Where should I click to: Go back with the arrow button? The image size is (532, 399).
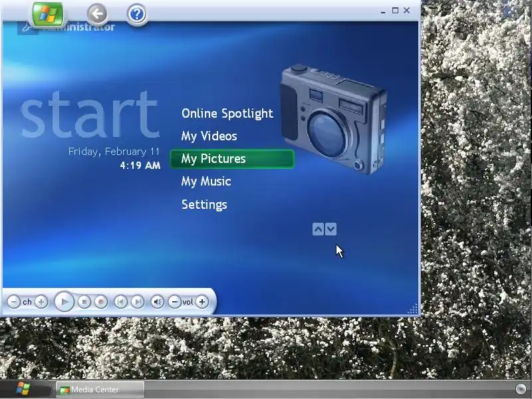[x=97, y=14]
